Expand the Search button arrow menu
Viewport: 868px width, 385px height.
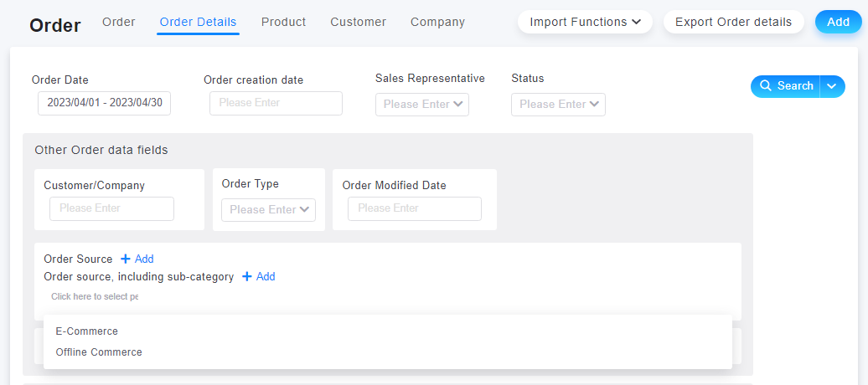832,86
